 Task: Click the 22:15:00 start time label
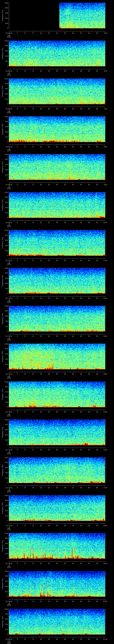(x=9, y=450)
